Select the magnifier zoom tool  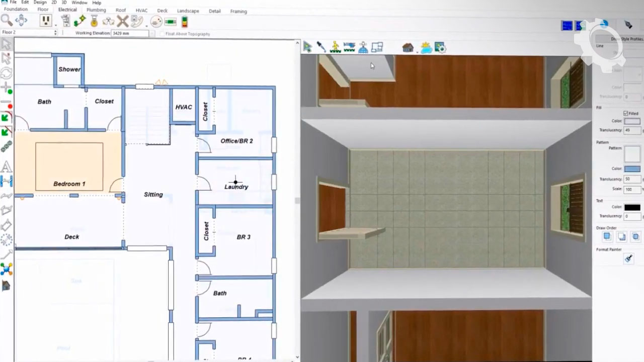pos(6,20)
